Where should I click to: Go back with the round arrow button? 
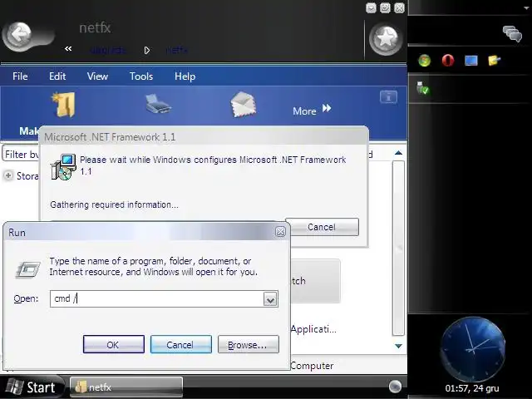18,35
